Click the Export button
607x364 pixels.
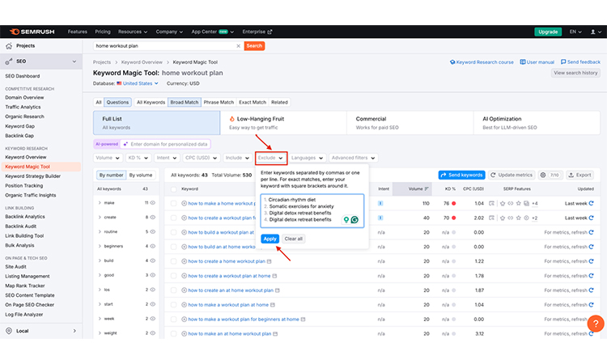[580, 175]
